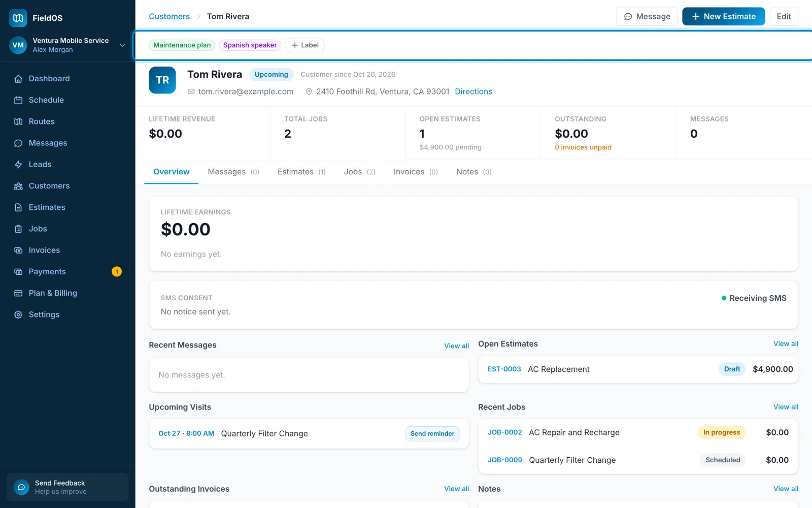Open job JOB-0009 link
The height and width of the screenshot is (508, 812).
505,460
